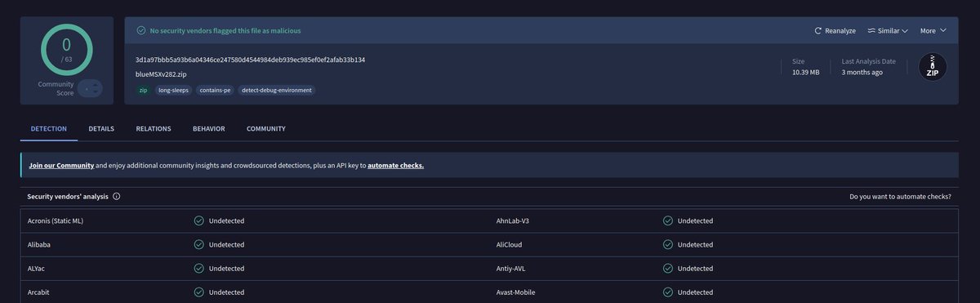
Task: Click the Antiy-AVL undetected check icon
Action: click(667, 268)
